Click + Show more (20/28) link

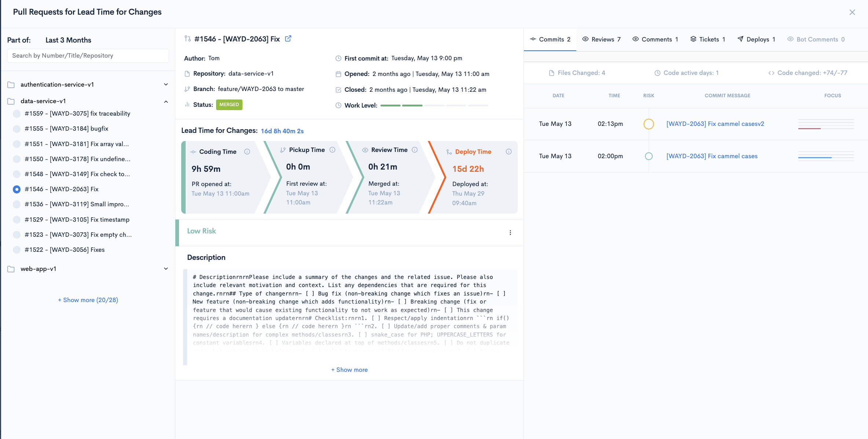pyautogui.click(x=88, y=300)
